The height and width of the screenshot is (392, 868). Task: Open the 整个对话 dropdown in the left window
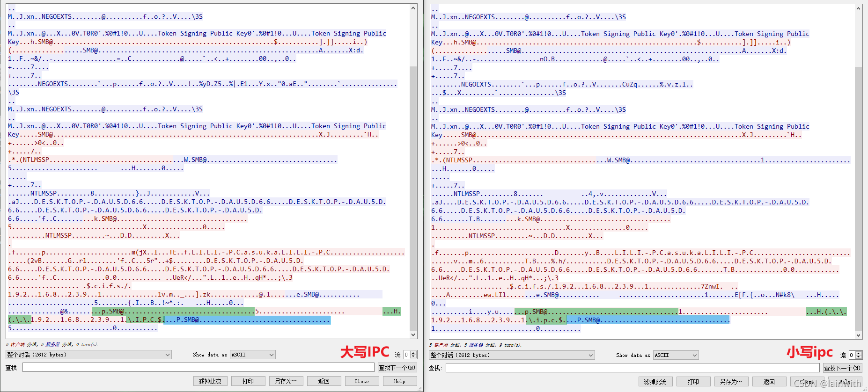coord(88,355)
